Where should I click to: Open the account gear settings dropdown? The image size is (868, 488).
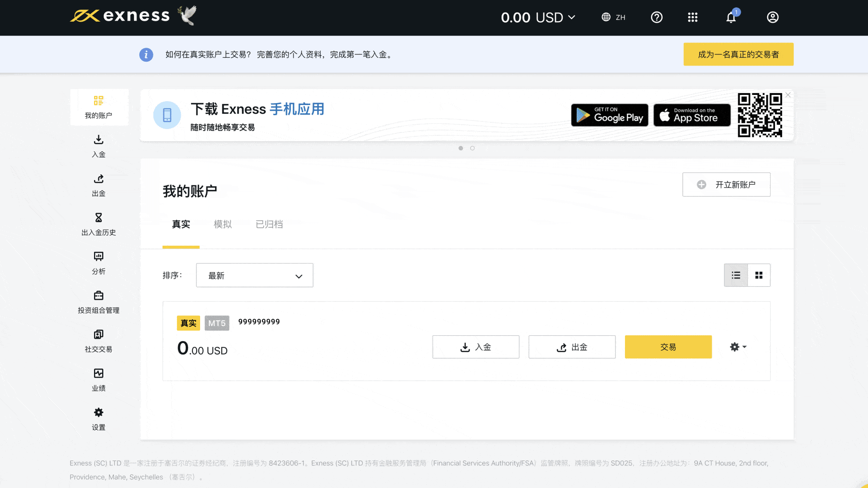(x=738, y=347)
